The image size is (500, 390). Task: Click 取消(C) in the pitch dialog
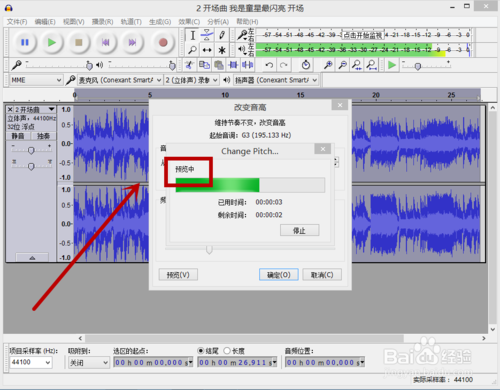tap(322, 275)
